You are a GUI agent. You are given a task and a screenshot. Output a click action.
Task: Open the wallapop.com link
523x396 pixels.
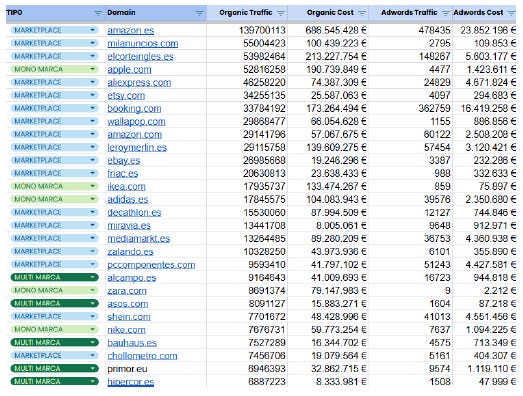pos(136,121)
